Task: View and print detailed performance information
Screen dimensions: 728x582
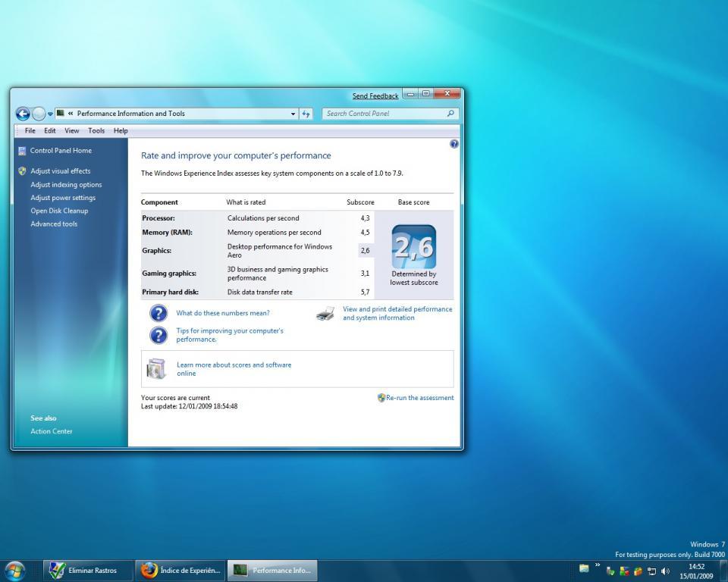Action: click(397, 313)
